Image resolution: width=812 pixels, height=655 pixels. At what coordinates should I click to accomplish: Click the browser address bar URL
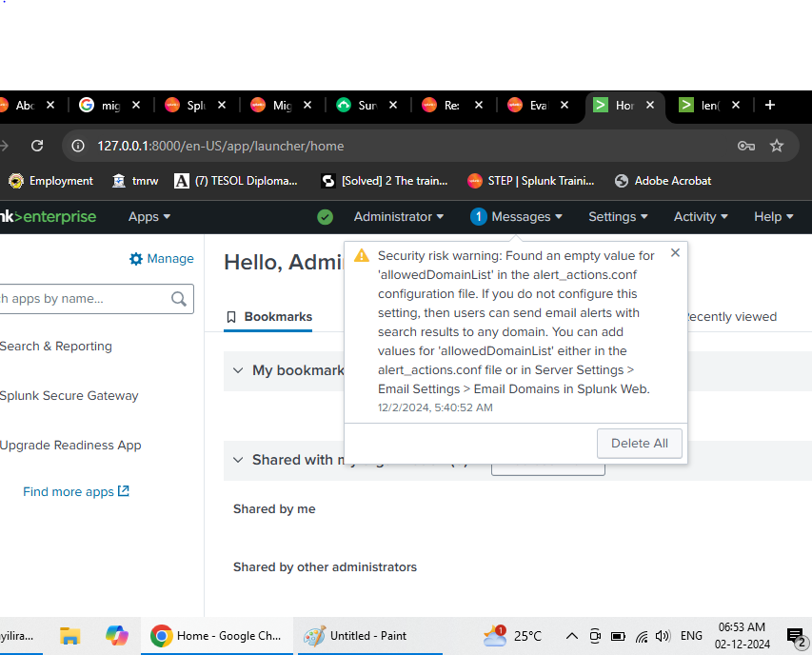221,146
